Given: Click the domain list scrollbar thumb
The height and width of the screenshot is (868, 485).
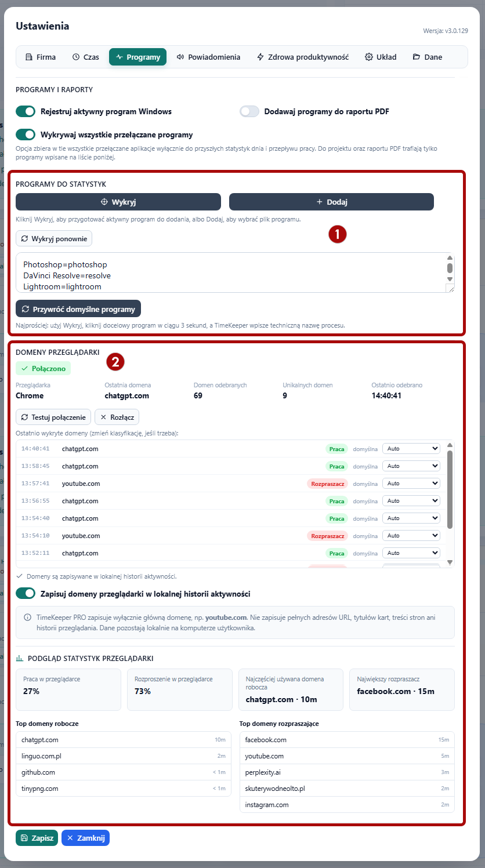Looking at the screenshot, I should (450, 489).
